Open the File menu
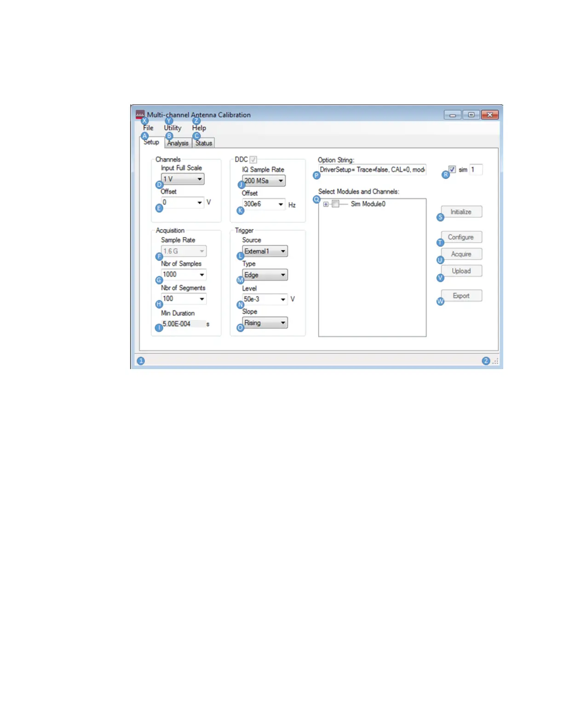This screenshot has height=728, width=563. [148, 128]
